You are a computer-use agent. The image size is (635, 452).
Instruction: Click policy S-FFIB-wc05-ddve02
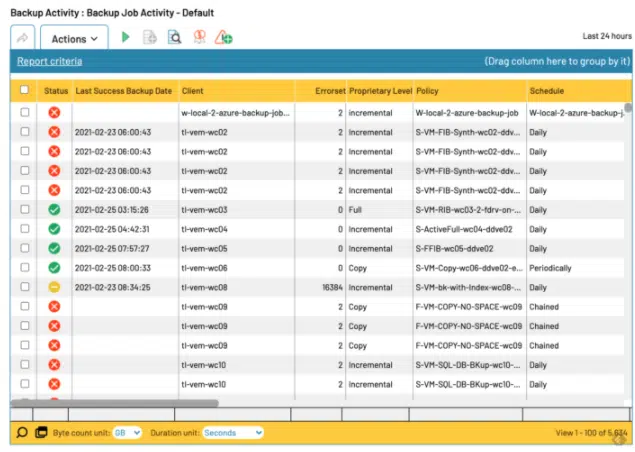click(x=454, y=249)
